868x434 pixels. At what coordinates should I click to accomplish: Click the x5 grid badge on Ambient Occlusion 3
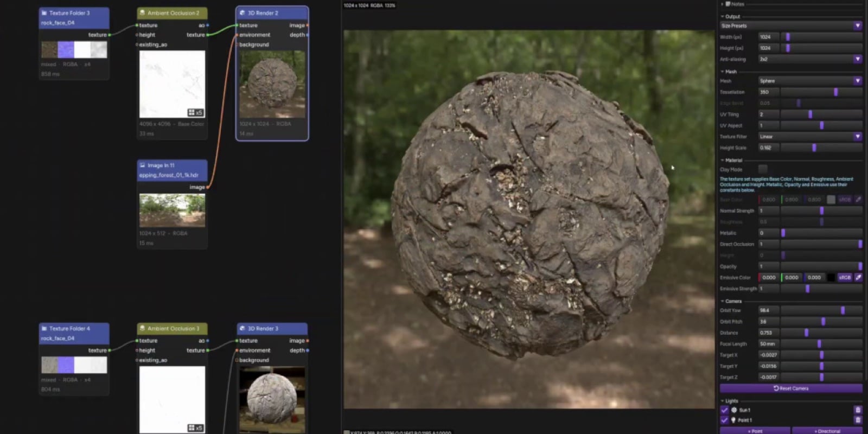tap(195, 428)
